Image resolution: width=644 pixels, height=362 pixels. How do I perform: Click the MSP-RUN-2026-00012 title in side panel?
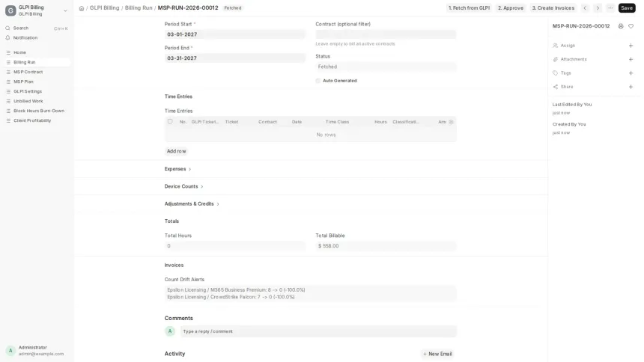point(581,26)
